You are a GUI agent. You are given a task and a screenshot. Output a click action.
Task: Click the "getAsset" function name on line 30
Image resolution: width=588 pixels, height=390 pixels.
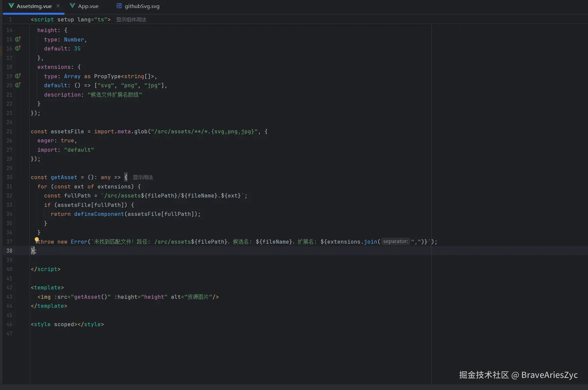tap(64, 177)
